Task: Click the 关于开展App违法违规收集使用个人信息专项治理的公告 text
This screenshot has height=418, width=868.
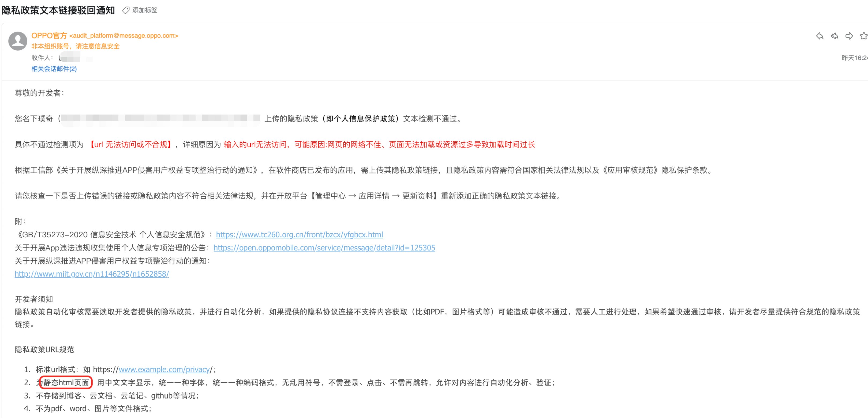Action: [110, 248]
